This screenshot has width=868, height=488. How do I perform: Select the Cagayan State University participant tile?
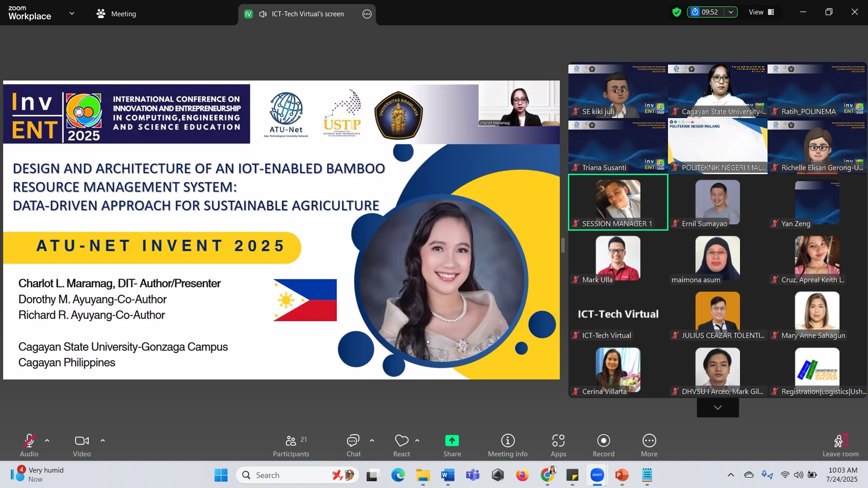point(718,90)
